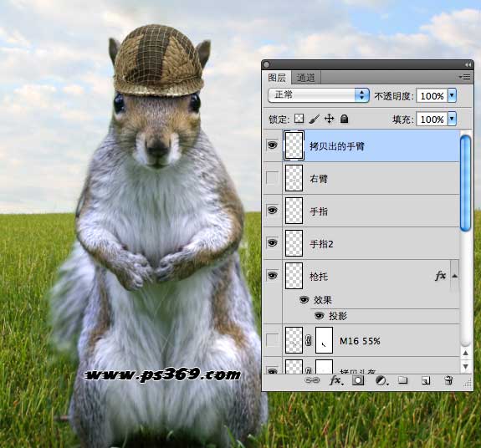The height and width of the screenshot is (448, 481).
Task: Create a new layer group folder
Action: tap(402, 380)
